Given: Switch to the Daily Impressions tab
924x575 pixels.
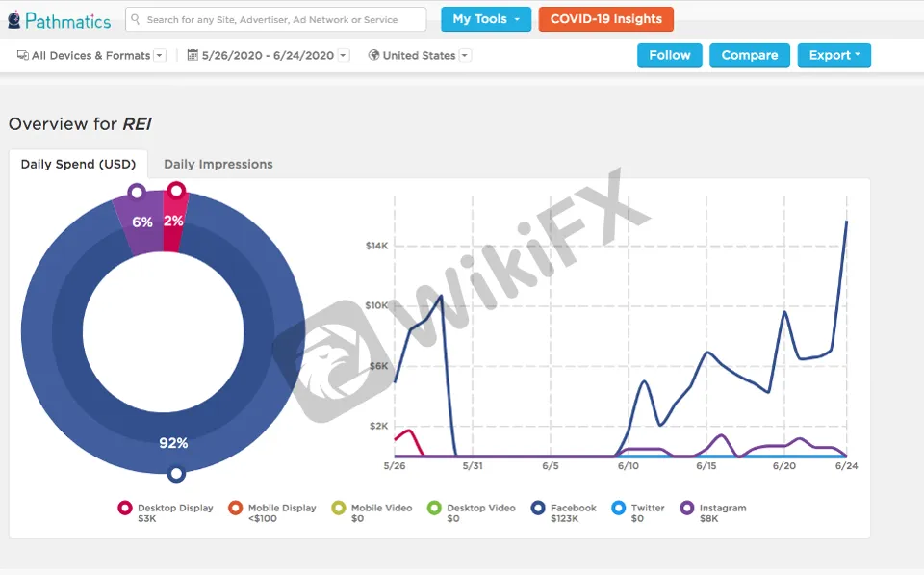Looking at the screenshot, I should [x=218, y=164].
